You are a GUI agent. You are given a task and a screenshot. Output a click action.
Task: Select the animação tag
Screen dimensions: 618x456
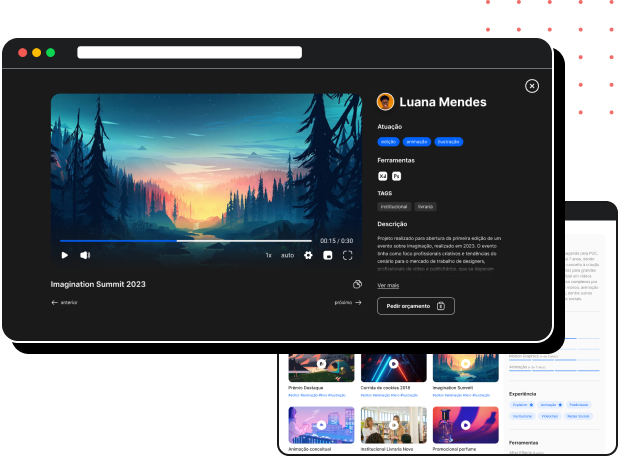click(x=417, y=142)
